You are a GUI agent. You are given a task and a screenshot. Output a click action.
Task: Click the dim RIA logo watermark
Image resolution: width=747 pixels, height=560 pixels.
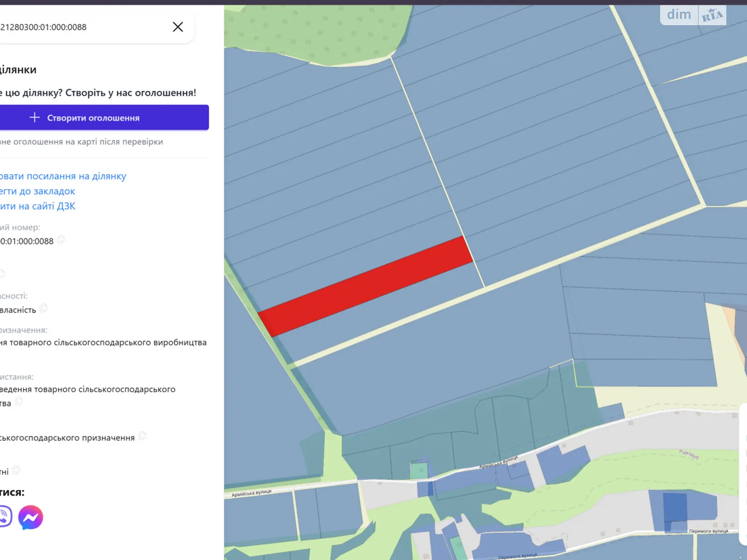693,15
